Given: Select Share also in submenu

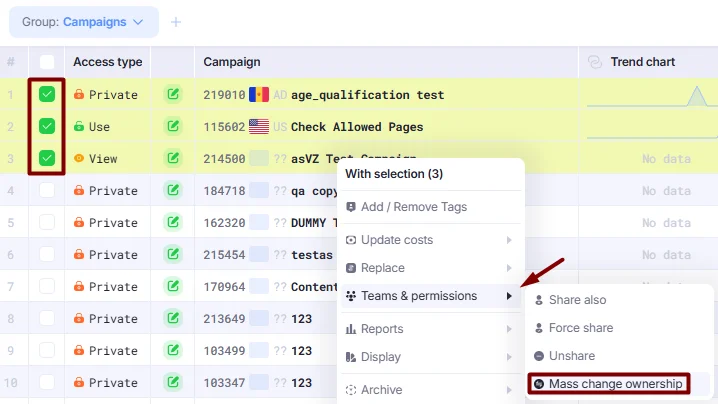Looking at the screenshot, I should tap(619, 300).
